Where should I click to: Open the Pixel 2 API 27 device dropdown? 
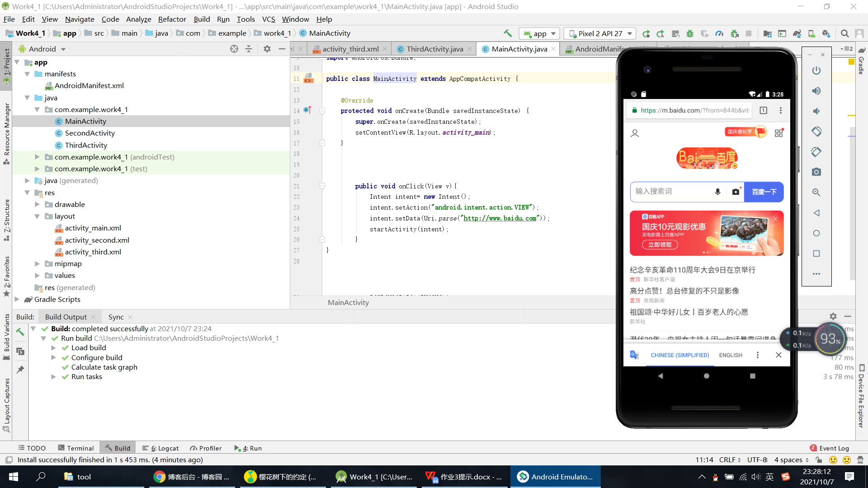(x=600, y=33)
